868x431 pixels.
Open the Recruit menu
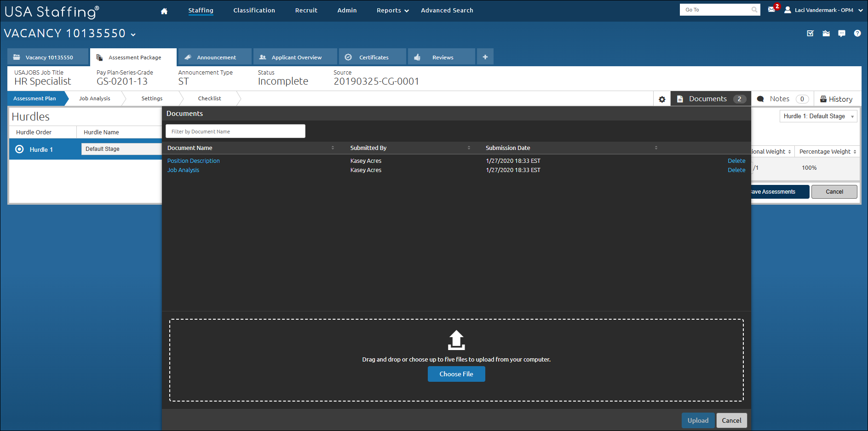pos(306,10)
